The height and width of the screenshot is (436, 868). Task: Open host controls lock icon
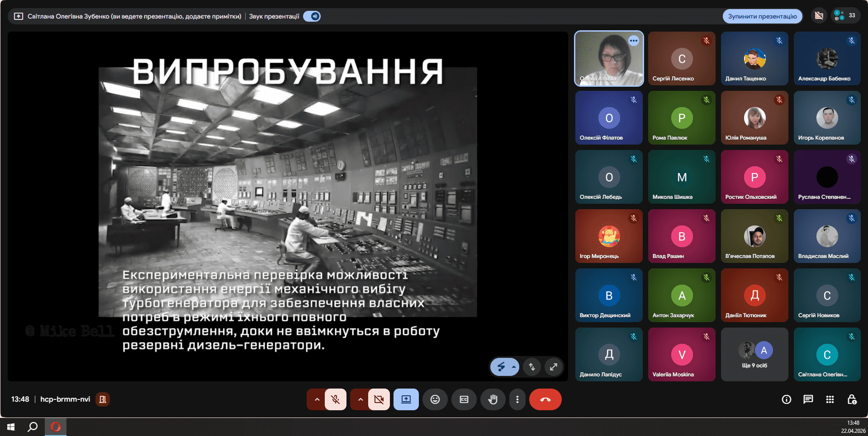pos(851,399)
